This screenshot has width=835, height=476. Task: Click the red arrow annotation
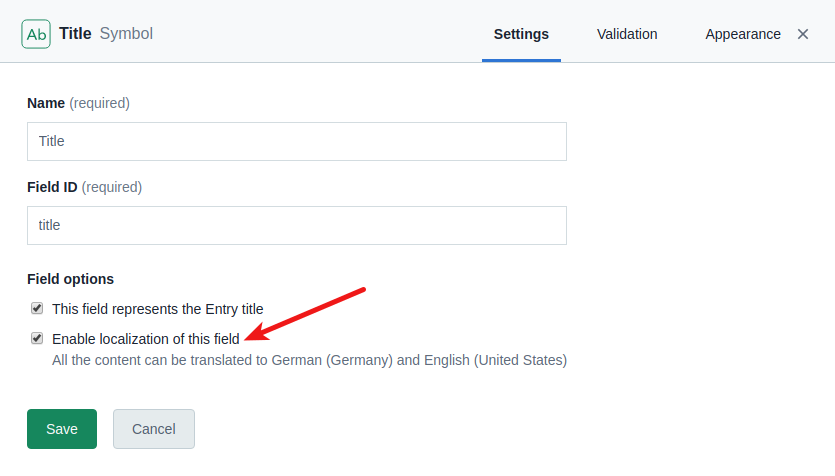click(x=305, y=314)
